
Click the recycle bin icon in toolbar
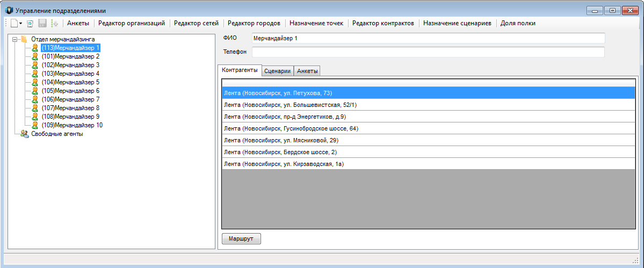(30, 24)
